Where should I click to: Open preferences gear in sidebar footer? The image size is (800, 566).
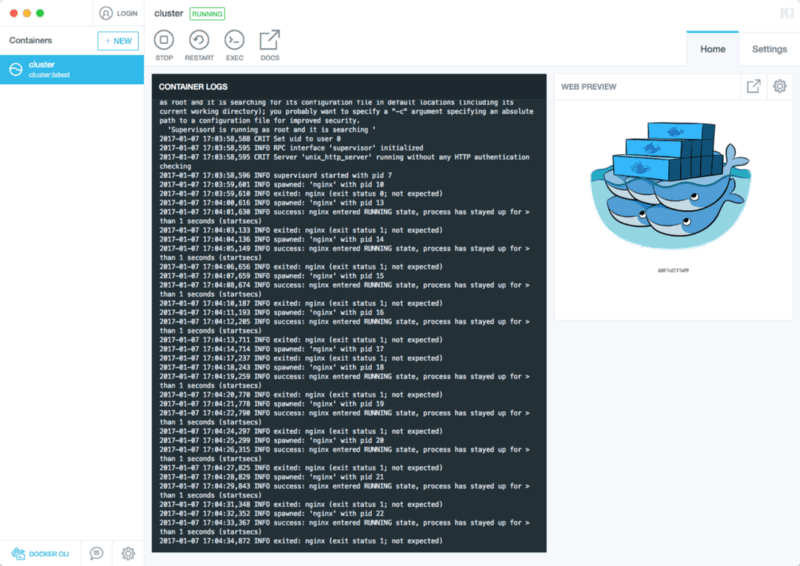pyautogui.click(x=128, y=553)
